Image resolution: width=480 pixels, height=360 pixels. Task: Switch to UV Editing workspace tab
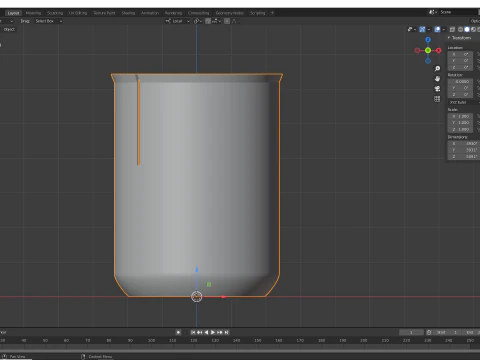pyautogui.click(x=78, y=13)
